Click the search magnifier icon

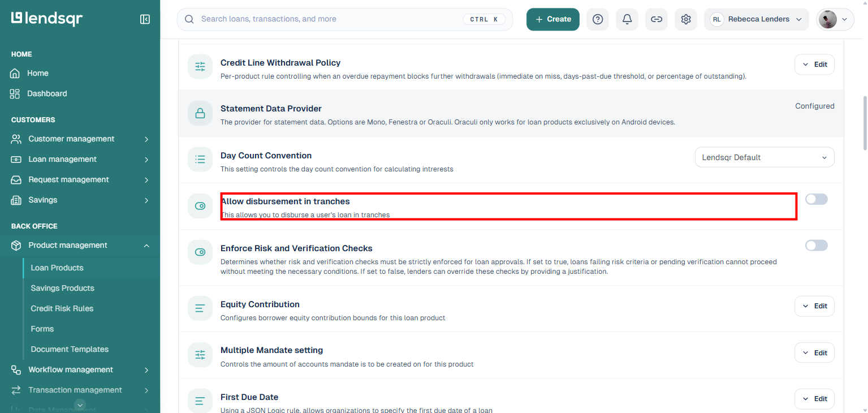(189, 19)
